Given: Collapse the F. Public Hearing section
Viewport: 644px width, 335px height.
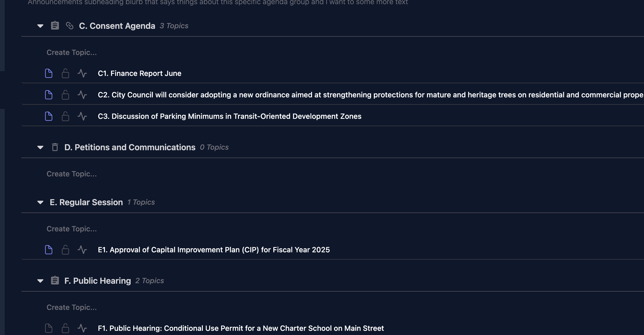Looking at the screenshot, I should tap(40, 281).
